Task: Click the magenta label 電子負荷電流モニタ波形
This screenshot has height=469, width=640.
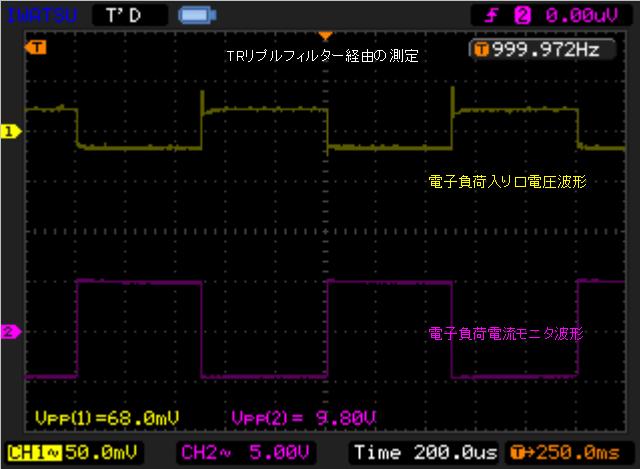Action: [x=506, y=333]
